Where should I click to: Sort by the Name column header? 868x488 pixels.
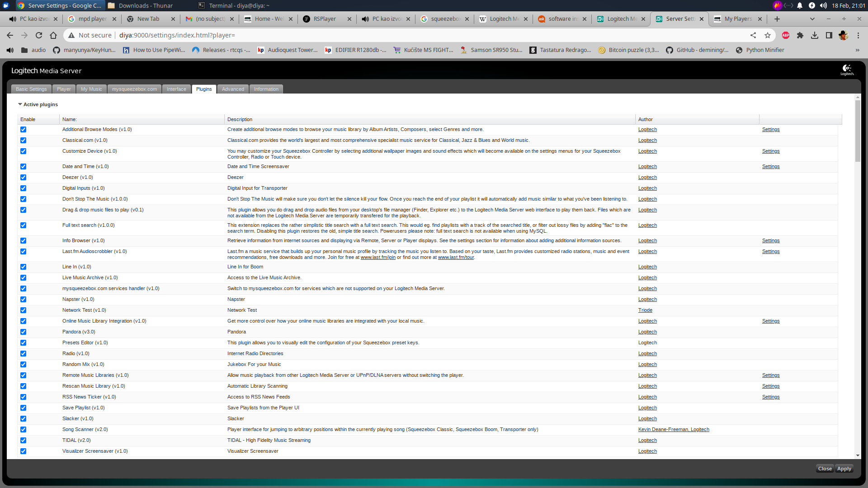tap(142, 119)
